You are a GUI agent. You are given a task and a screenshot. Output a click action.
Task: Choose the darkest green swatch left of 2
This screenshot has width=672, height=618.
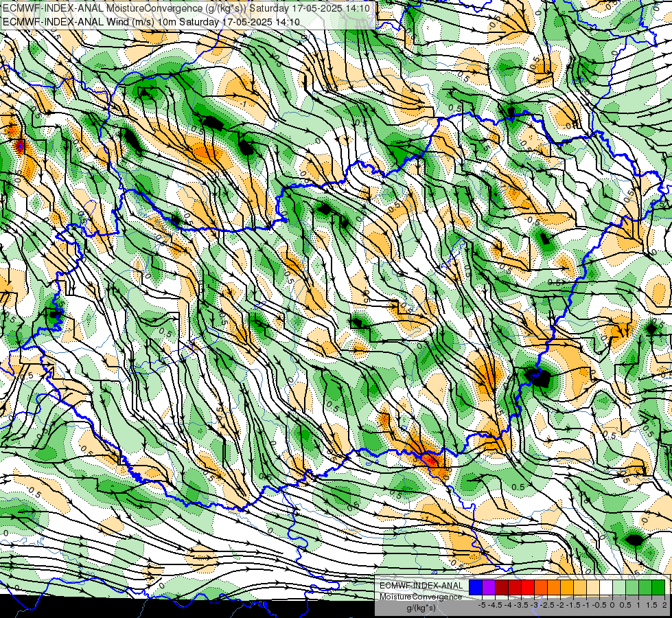tap(658, 587)
